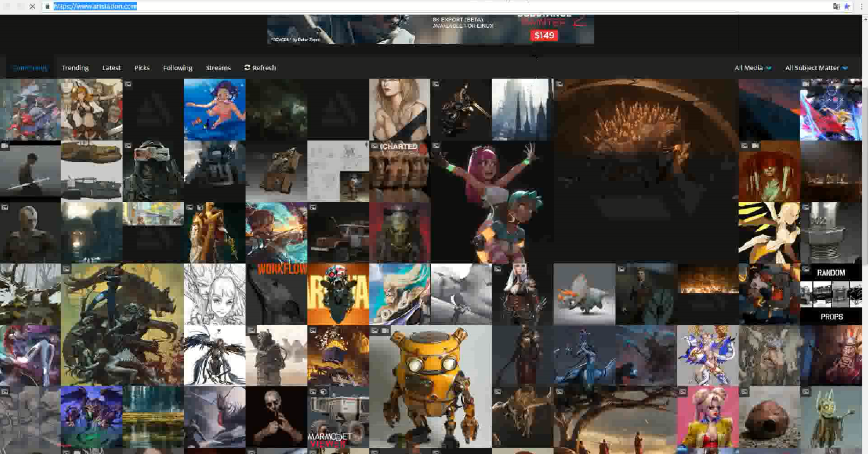Viewport: 868px width, 454px height.
Task: Open the browser three-dot menu
Action: click(x=861, y=6)
